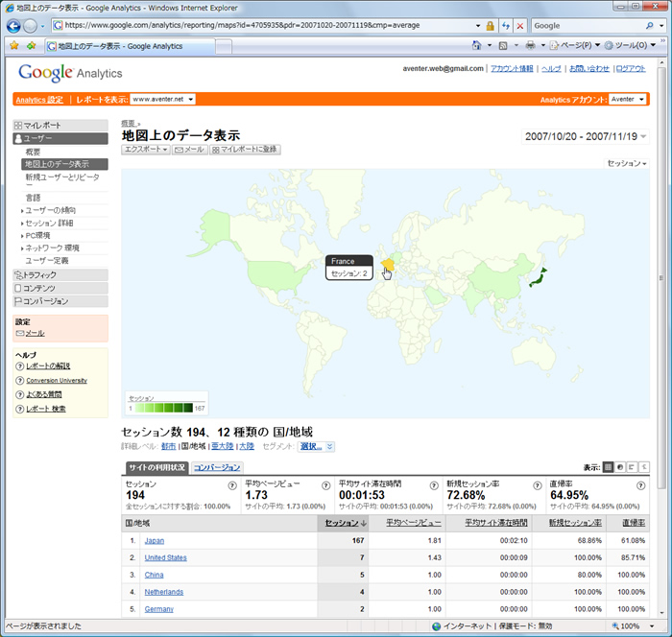This screenshot has width=672, height=637.
Task: Click the Favorites star icon
Action: click(14, 45)
